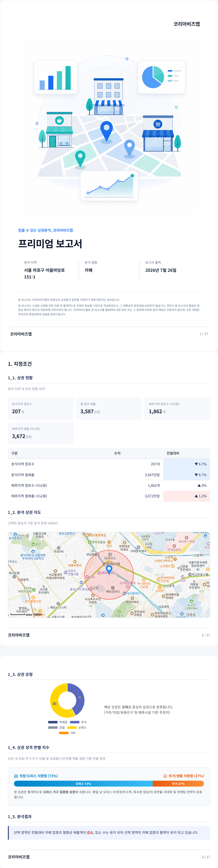This screenshot has width=218, height=868.
Task: Click the 2026년 7월 26일 report date
Action: pos(161,270)
